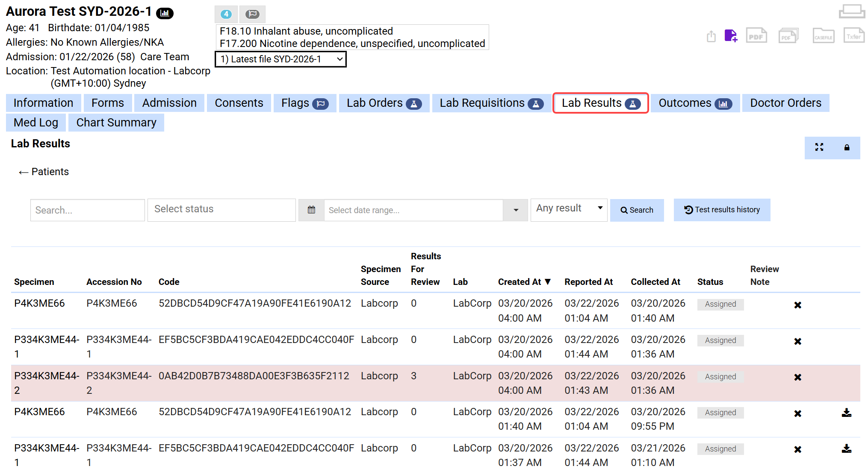Click the expand fullscreen icon
Viewport: 868px width, 469px height.
[x=819, y=147]
